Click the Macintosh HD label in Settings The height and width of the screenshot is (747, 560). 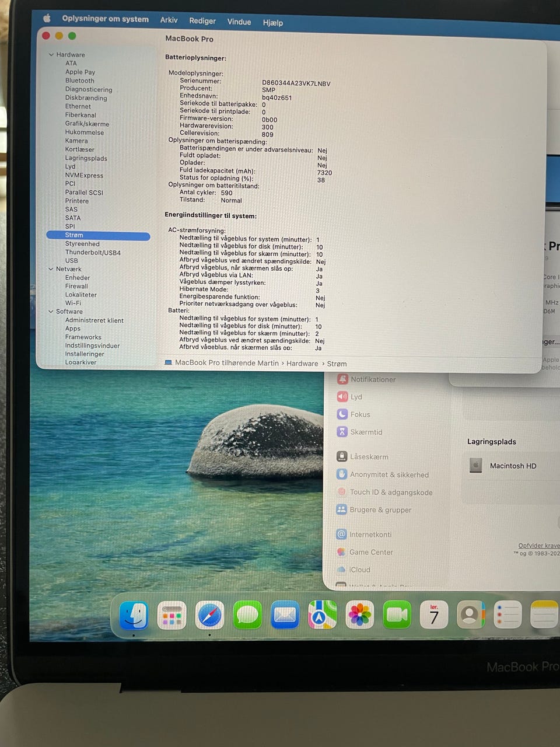pyautogui.click(x=513, y=466)
